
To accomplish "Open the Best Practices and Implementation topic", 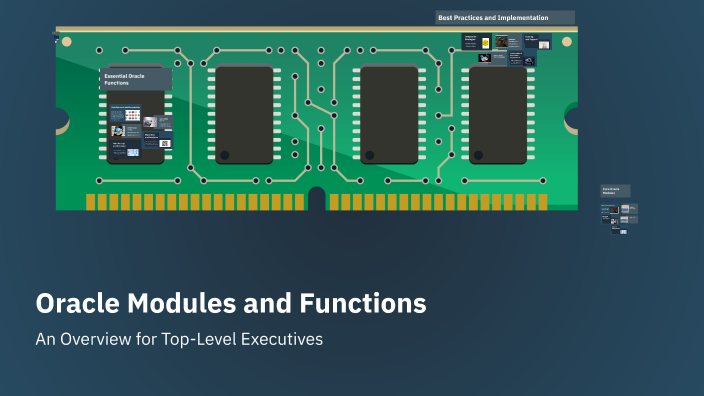I will point(505,18).
